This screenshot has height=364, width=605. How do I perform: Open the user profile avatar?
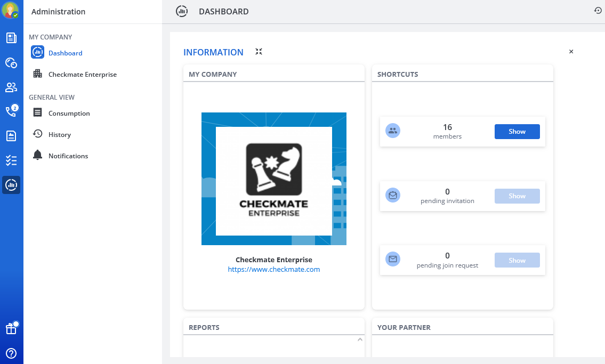point(11,11)
